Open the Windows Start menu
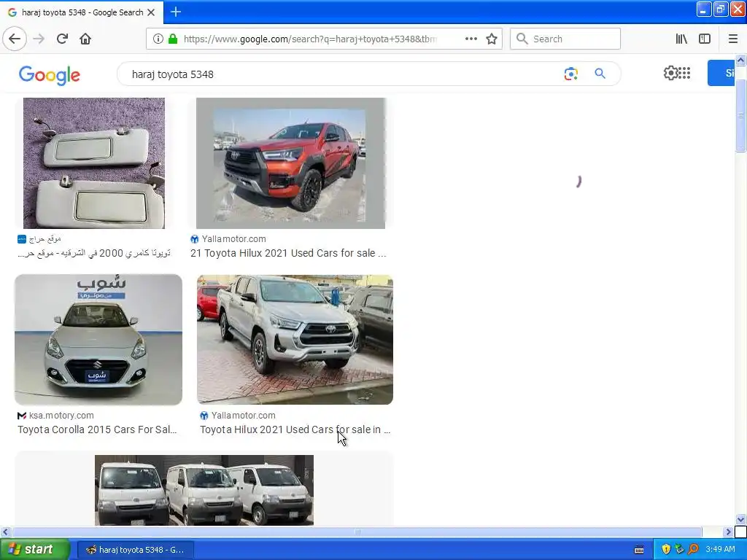The height and width of the screenshot is (560, 747). click(x=34, y=550)
